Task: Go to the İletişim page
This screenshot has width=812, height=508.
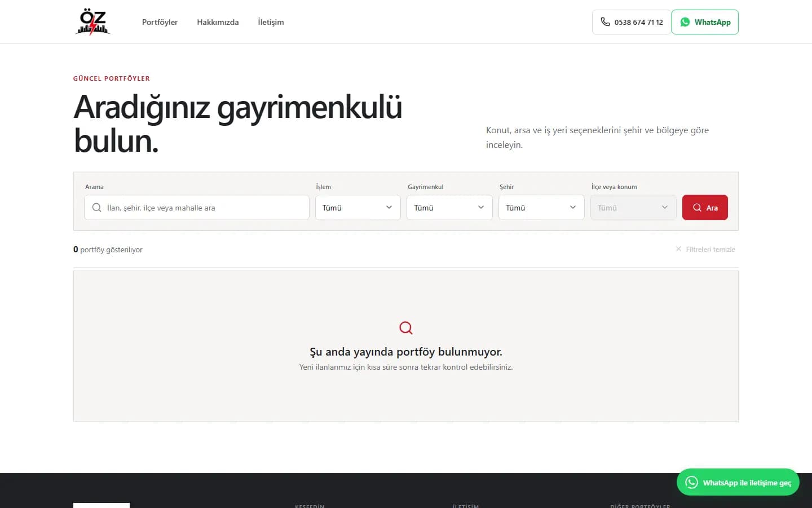Action: click(271, 22)
